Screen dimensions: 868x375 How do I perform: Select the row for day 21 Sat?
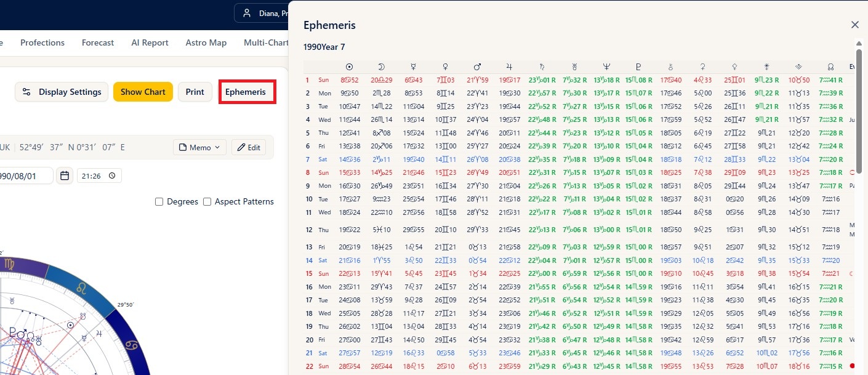(x=579, y=353)
